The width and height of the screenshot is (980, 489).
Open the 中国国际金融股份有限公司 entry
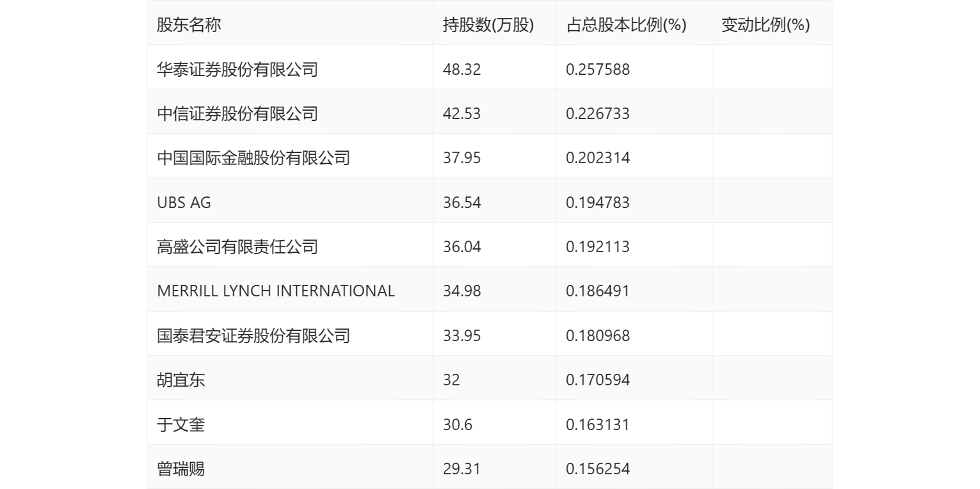pyautogui.click(x=253, y=158)
